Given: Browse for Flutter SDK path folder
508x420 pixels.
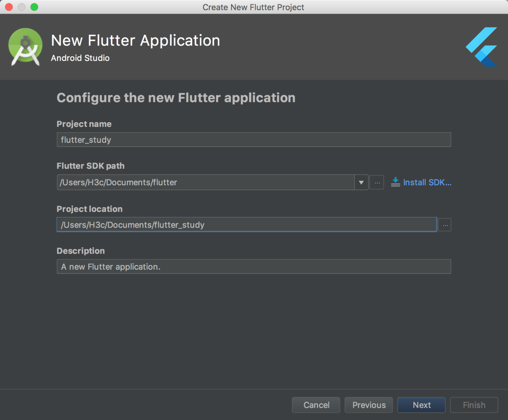Looking at the screenshot, I should [x=377, y=182].
